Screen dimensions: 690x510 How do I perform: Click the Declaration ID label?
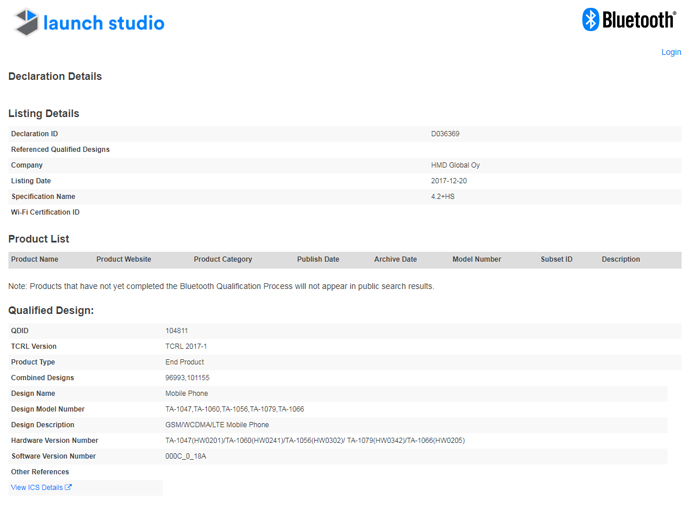pos(34,134)
